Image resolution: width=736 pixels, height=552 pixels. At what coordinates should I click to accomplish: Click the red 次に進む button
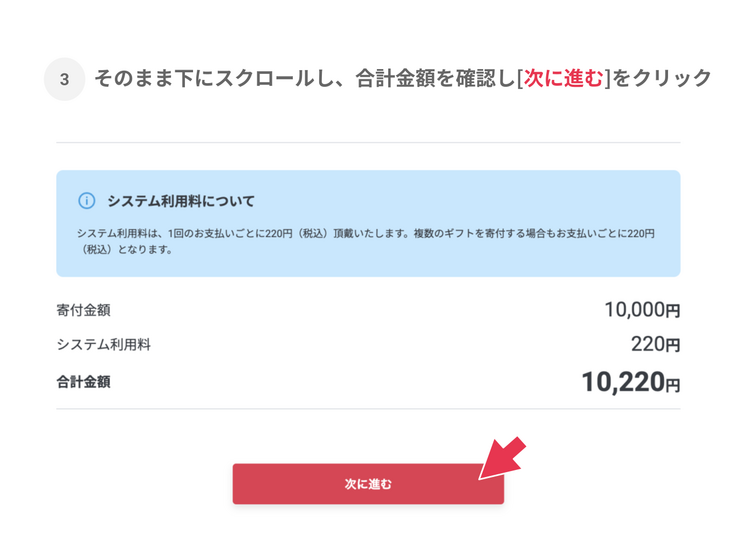click(368, 484)
